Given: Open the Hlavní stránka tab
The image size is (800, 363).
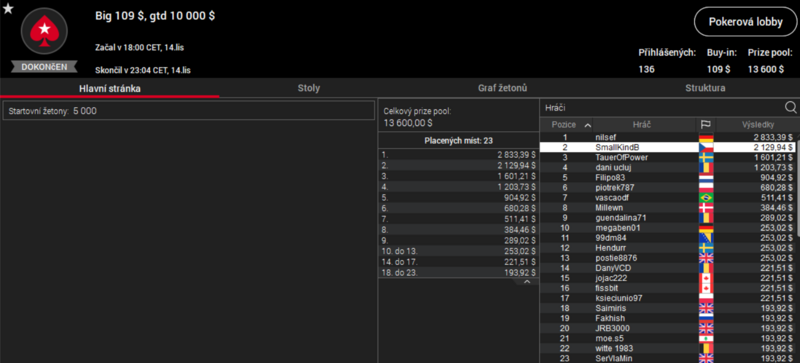Looking at the screenshot, I should pyautogui.click(x=110, y=88).
